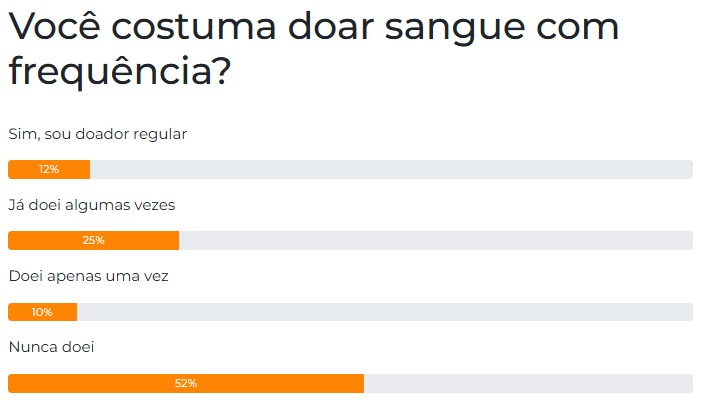The width and height of the screenshot is (701, 405).
Task: Click the word 'Você' in the heading
Action: point(54,26)
